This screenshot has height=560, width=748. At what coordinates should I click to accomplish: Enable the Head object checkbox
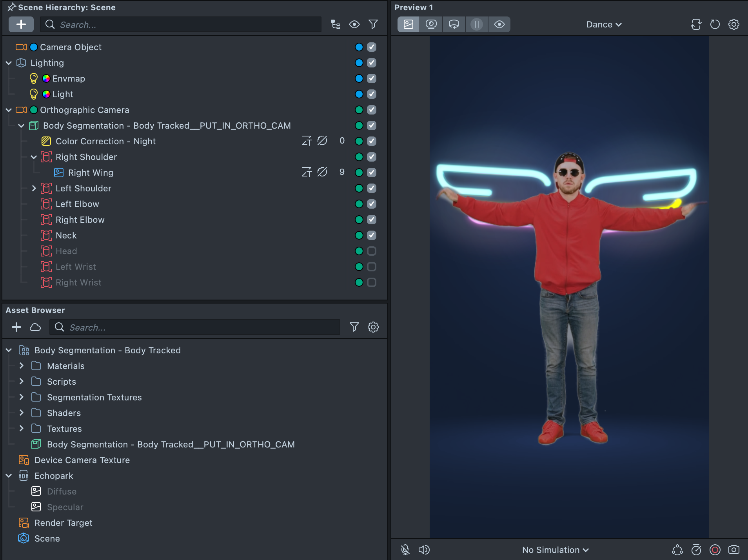point(372,251)
